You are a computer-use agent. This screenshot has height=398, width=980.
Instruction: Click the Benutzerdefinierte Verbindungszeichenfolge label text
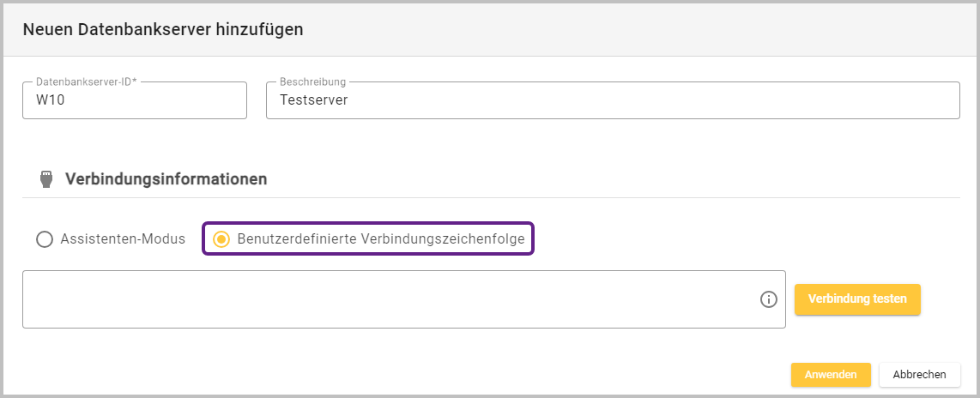pos(381,239)
